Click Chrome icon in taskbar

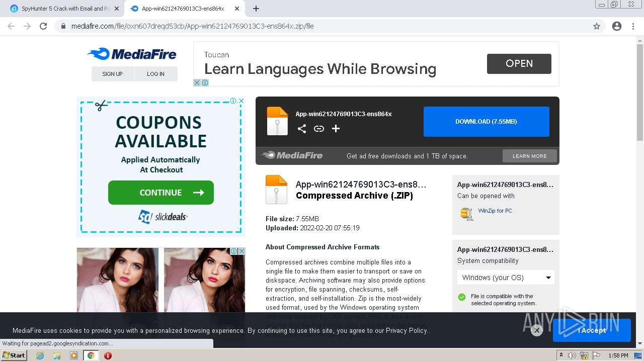tap(91, 355)
